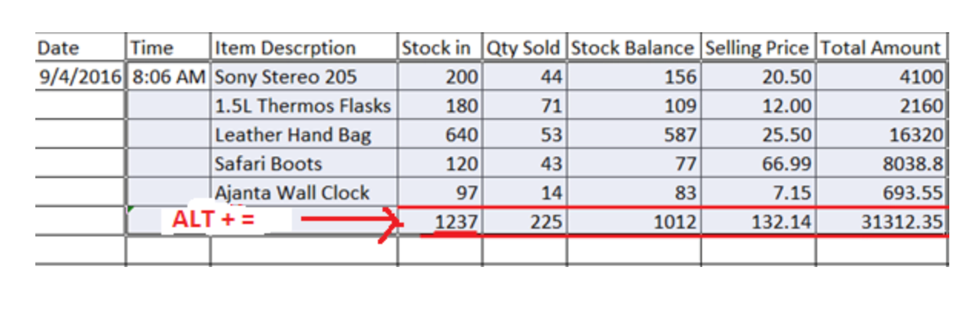Select the Item Description header cell
Viewport: 980px width, 310px height.
(303, 48)
